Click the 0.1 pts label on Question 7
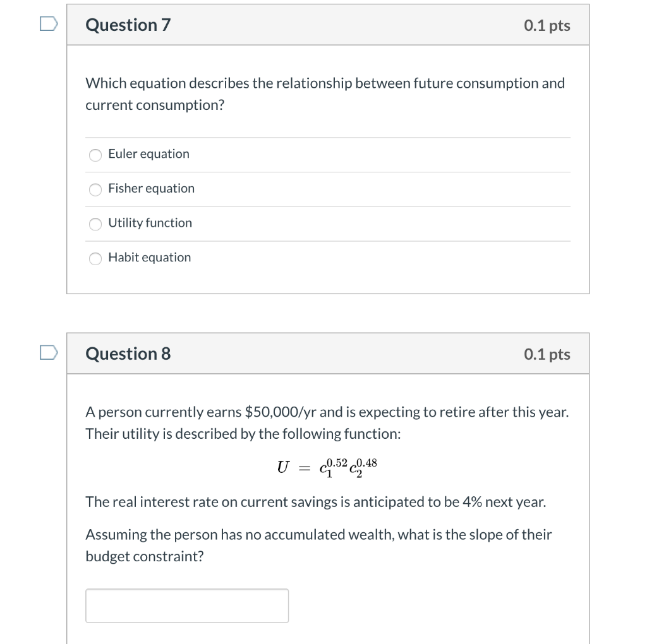 (546, 25)
